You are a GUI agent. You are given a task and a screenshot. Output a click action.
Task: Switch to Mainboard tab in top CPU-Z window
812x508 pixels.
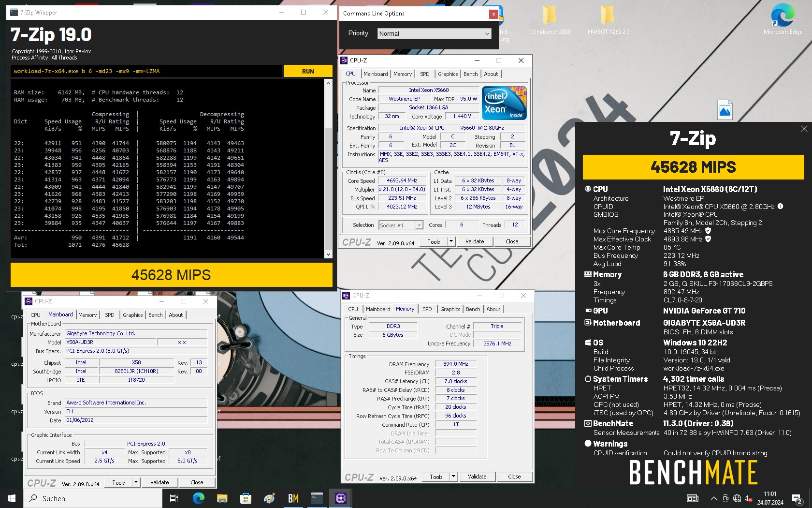point(376,74)
